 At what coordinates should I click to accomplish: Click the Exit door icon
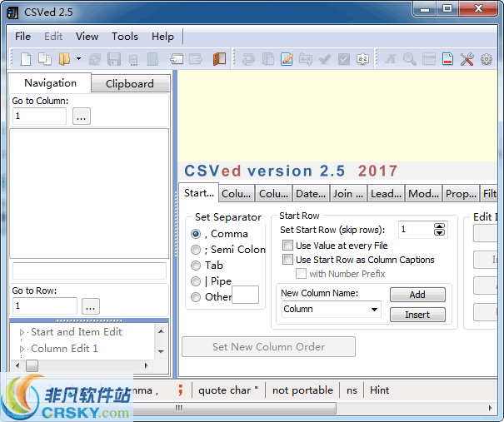pos(219,59)
